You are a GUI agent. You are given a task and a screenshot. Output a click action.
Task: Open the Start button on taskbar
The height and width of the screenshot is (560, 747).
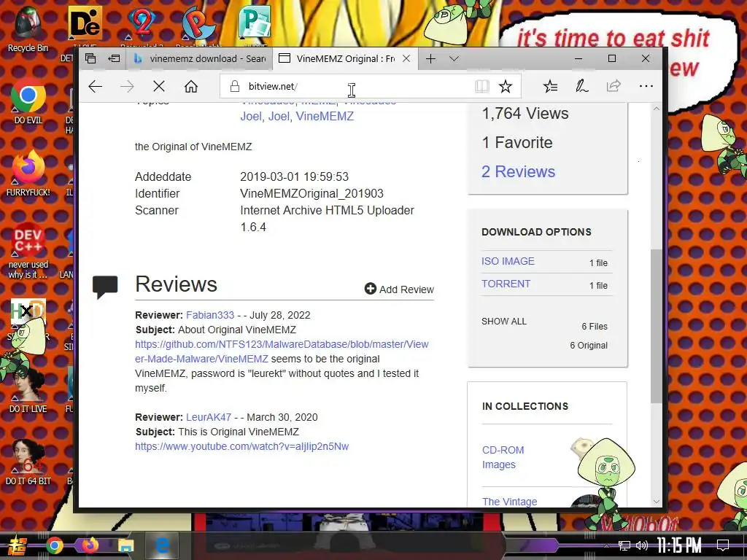[16, 546]
